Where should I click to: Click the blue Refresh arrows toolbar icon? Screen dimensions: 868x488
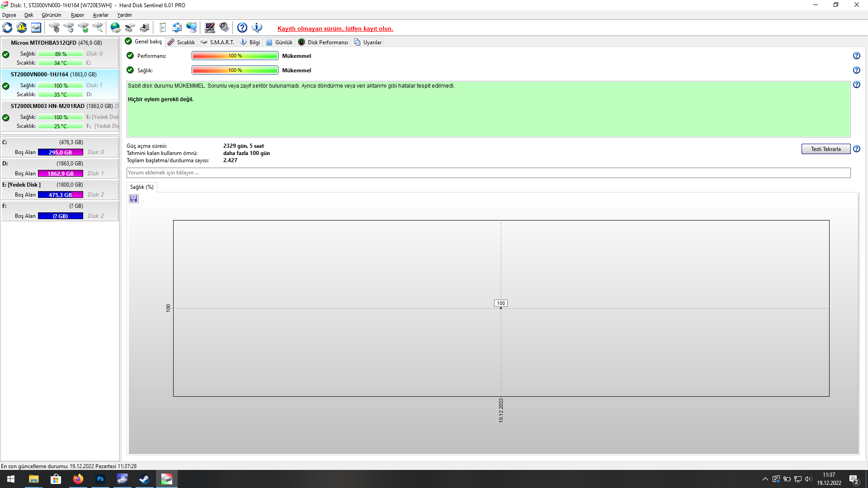(7, 28)
